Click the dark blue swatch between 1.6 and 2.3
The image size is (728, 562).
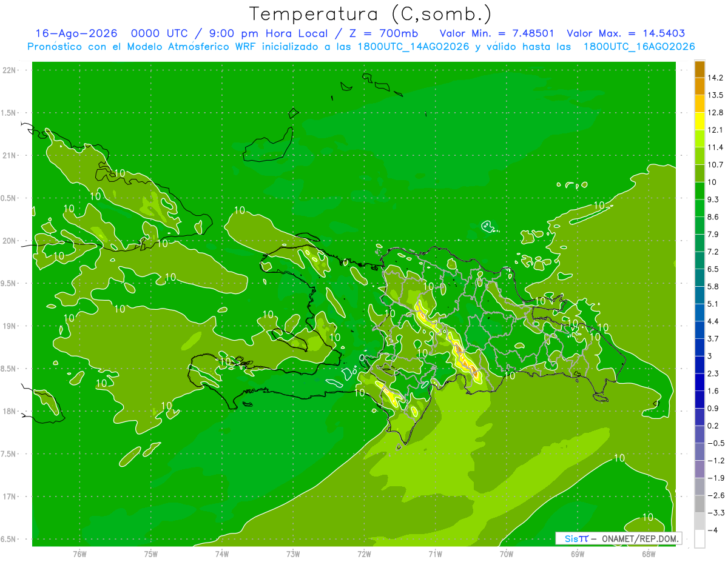(x=699, y=382)
